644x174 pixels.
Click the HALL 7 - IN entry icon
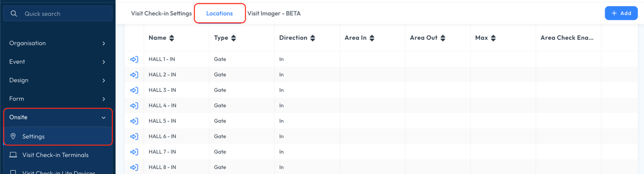(134, 152)
